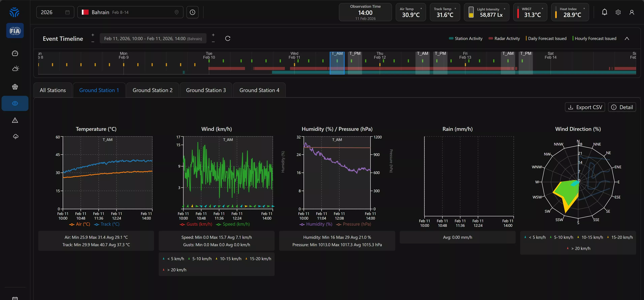
Task: Open the Bahrain Feb 8-14 event selector
Action: (x=130, y=12)
